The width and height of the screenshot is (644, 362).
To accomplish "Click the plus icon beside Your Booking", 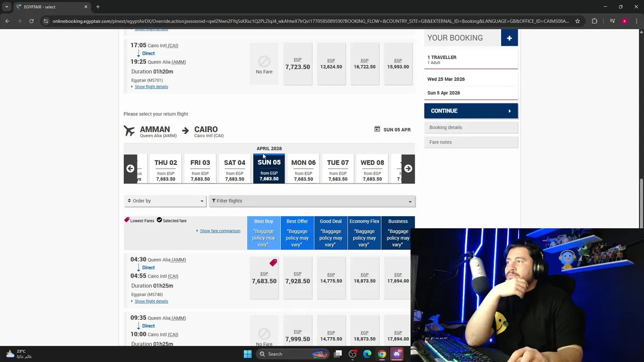I will [x=509, y=38].
